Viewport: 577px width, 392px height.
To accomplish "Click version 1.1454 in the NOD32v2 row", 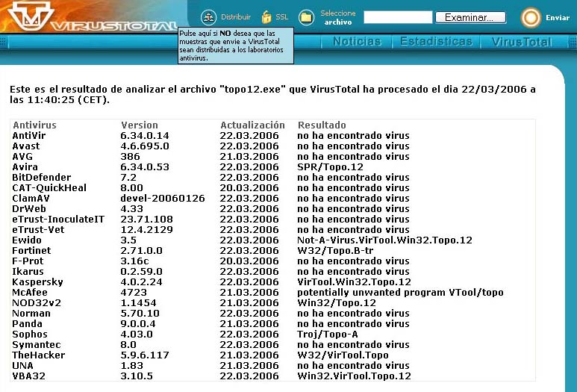I will (138, 303).
